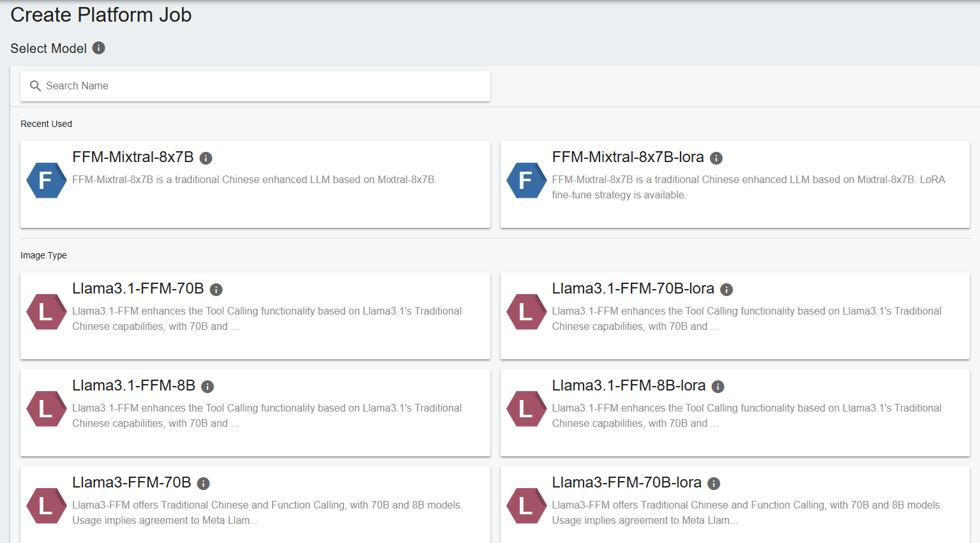Click the blue F hexagon of FFM-Mixtral-8x7B
The width and height of the screenshot is (980, 543).
pos(47,181)
